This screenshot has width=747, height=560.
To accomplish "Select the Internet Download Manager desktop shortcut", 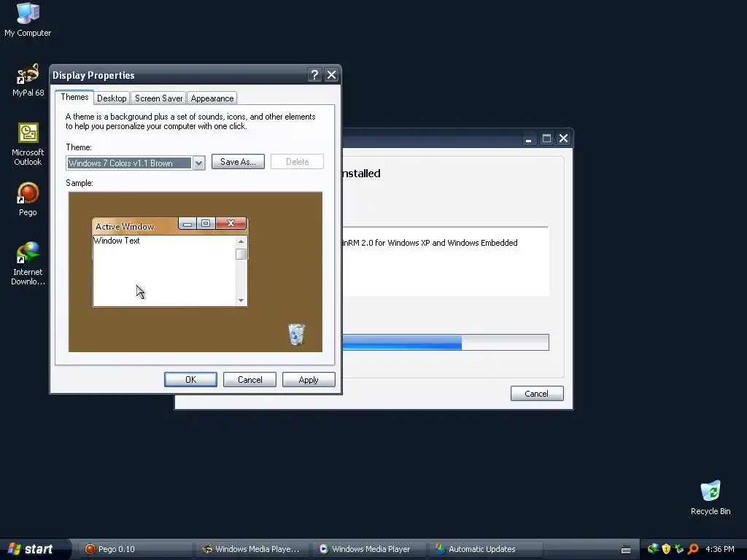I will click(28, 263).
